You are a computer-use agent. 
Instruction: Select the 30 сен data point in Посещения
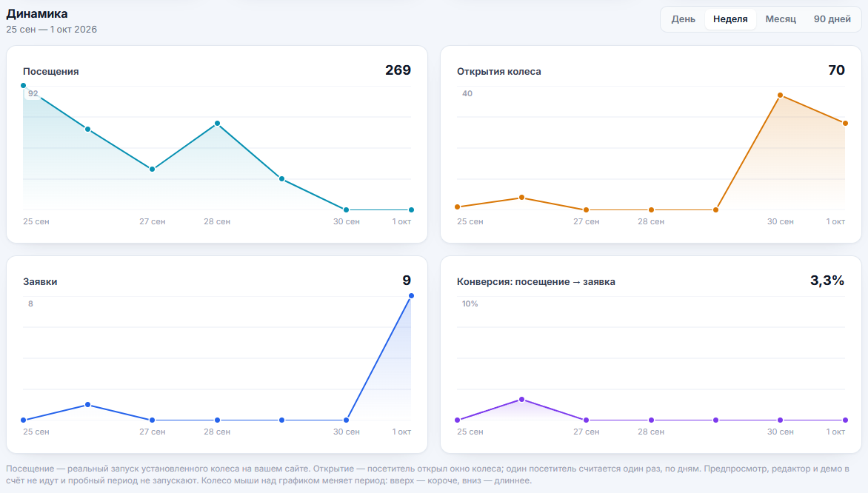[x=347, y=209]
